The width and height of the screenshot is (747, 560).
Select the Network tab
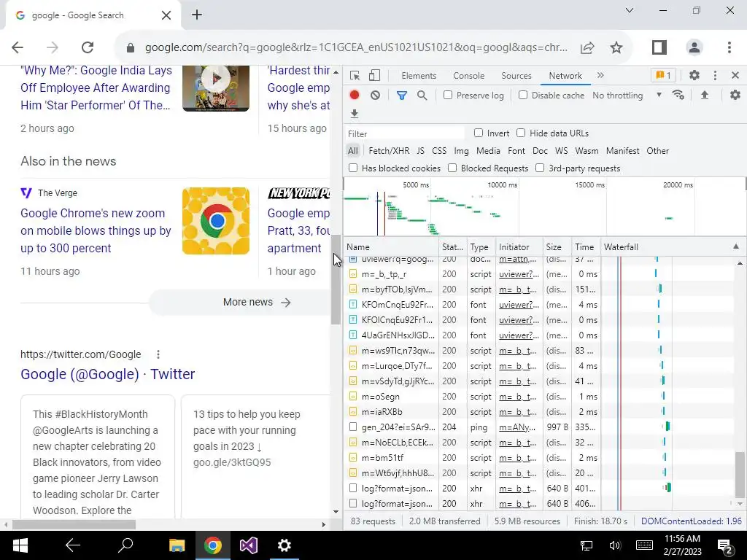click(565, 76)
